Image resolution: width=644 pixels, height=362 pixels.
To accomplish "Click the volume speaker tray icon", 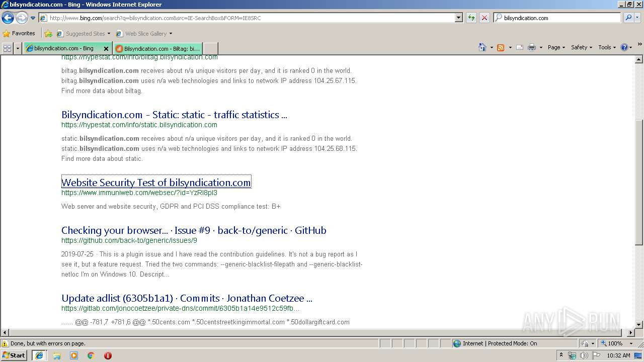I will click(x=584, y=355).
